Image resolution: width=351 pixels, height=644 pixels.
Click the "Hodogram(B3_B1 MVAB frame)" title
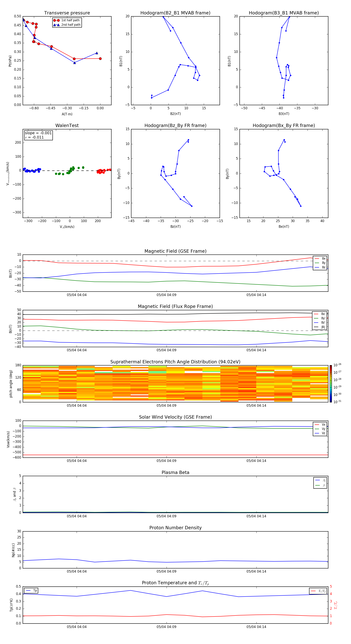[x=284, y=13]
